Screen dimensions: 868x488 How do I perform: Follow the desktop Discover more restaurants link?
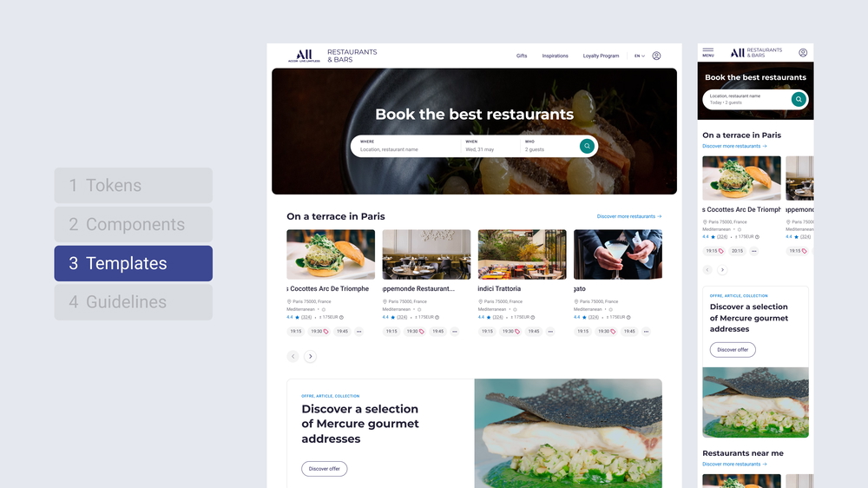click(628, 216)
